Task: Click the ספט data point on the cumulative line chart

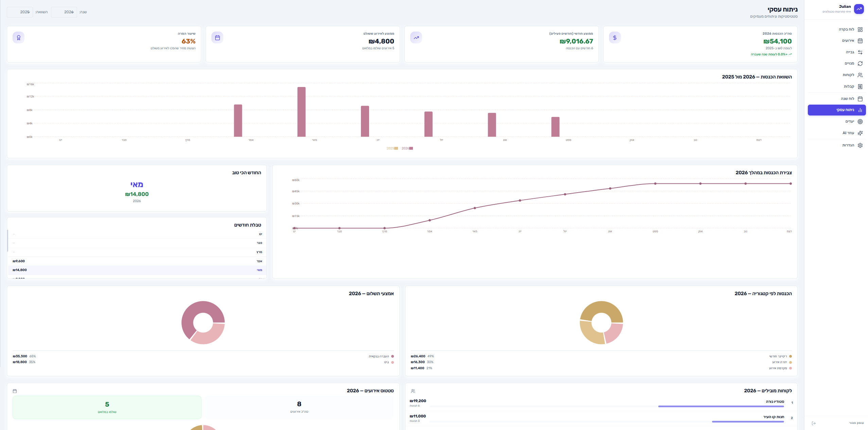Action: [655, 184]
